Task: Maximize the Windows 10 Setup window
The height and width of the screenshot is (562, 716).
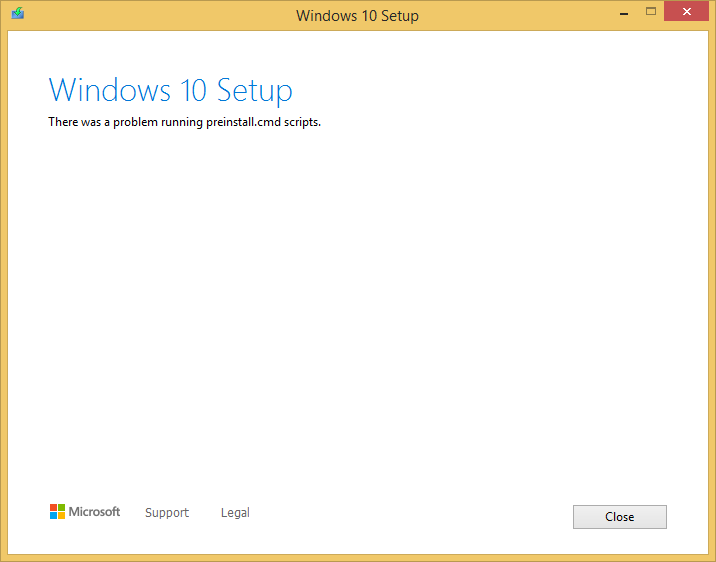Action: click(651, 11)
